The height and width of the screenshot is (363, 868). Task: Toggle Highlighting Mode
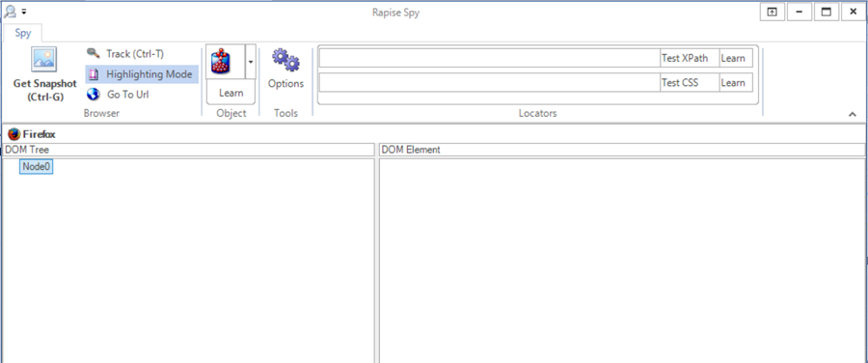(x=142, y=74)
